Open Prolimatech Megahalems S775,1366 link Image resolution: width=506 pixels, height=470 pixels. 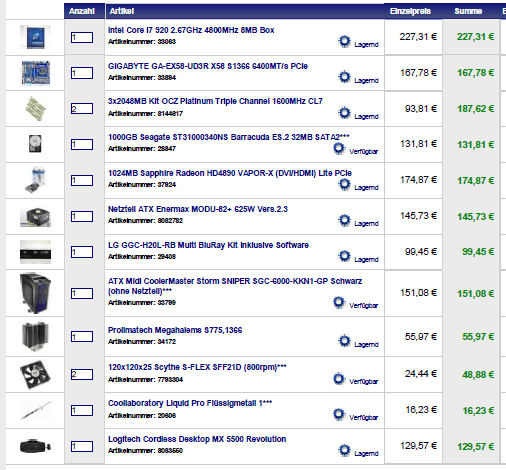(175, 330)
